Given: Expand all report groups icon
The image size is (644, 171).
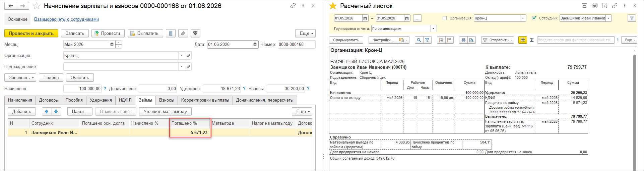Looking at the screenshot, I should pyautogui.click(x=441, y=40).
